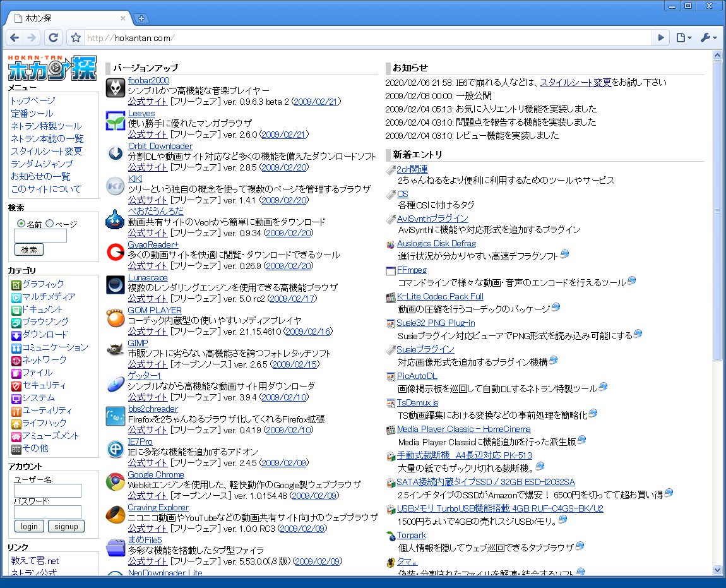Image resolution: width=726 pixels, height=588 pixels.
Task: Select the ページ search radio button
Action: click(49, 224)
